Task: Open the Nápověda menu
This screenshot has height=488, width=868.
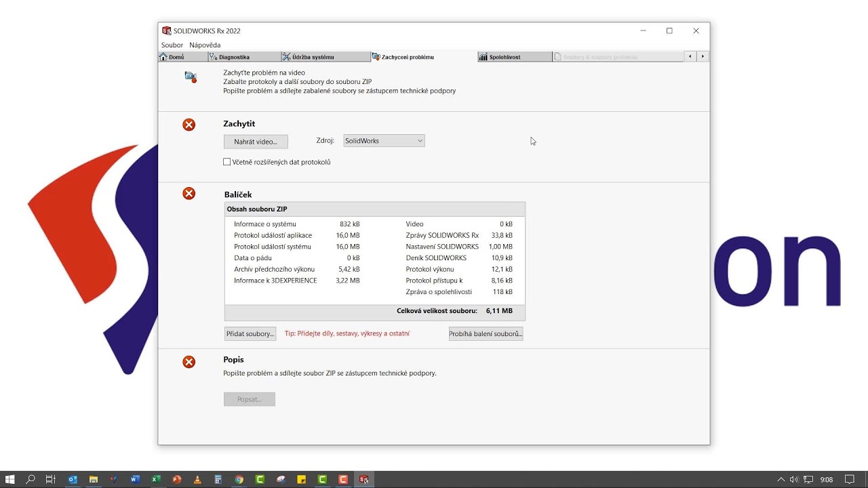Action: click(x=205, y=45)
